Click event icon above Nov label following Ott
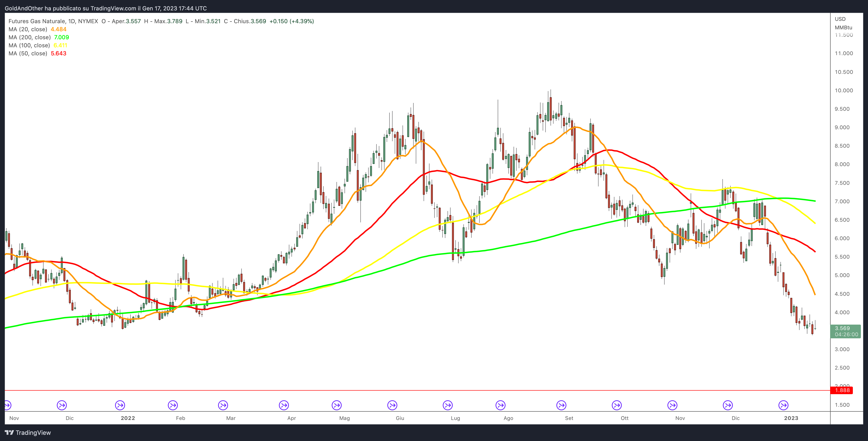 673,405
